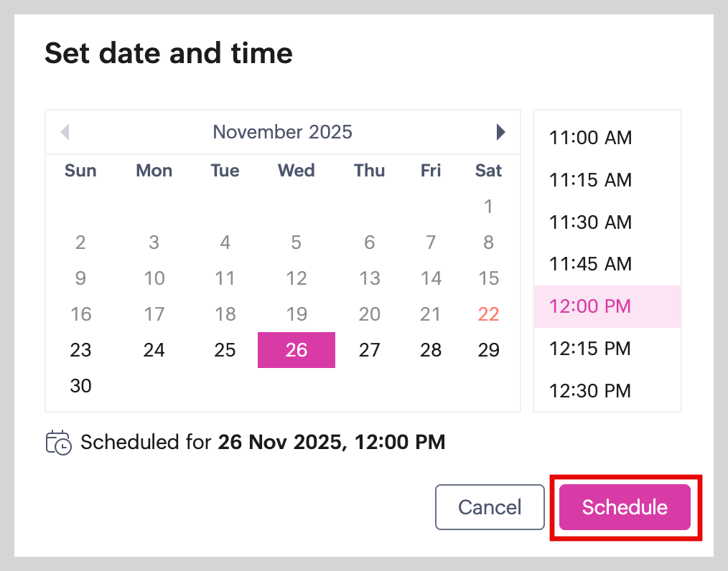Select November 27 on the calendar
The width and height of the screenshot is (728, 571).
pyautogui.click(x=369, y=350)
